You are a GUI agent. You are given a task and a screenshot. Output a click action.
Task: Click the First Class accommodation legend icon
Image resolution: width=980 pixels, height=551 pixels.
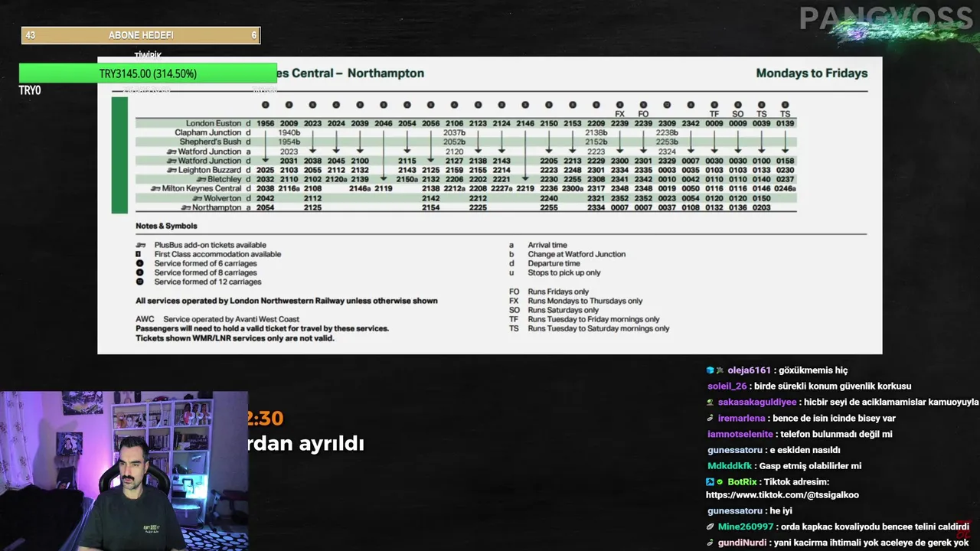point(139,254)
